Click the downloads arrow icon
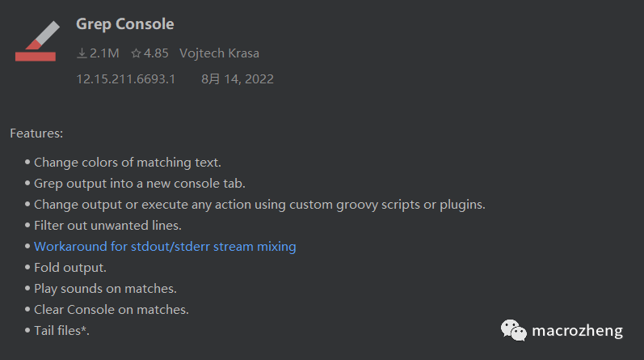The image size is (644, 360). pos(82,53)
